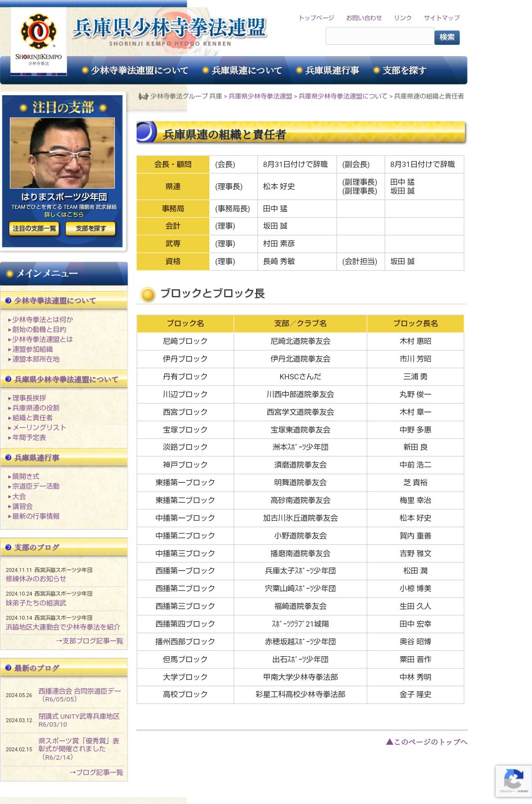Click the 注目の支部一覧 button

pyautogui.click(x=34, y=229)
